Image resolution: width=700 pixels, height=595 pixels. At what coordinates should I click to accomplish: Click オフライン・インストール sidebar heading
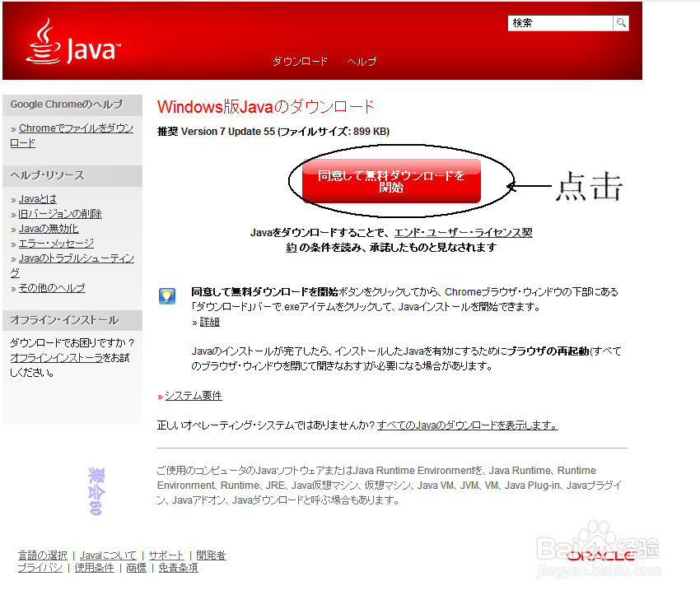point(64,320)
